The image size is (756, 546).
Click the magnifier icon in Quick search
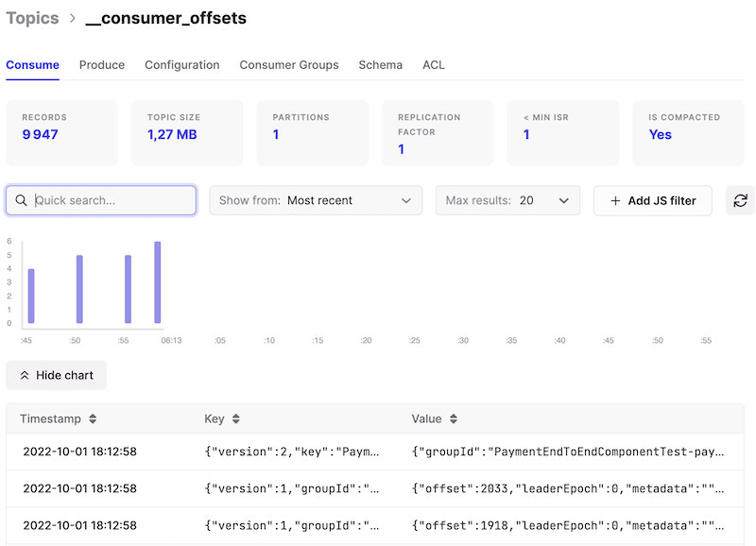pyautogui.click(x=21, y=200)
